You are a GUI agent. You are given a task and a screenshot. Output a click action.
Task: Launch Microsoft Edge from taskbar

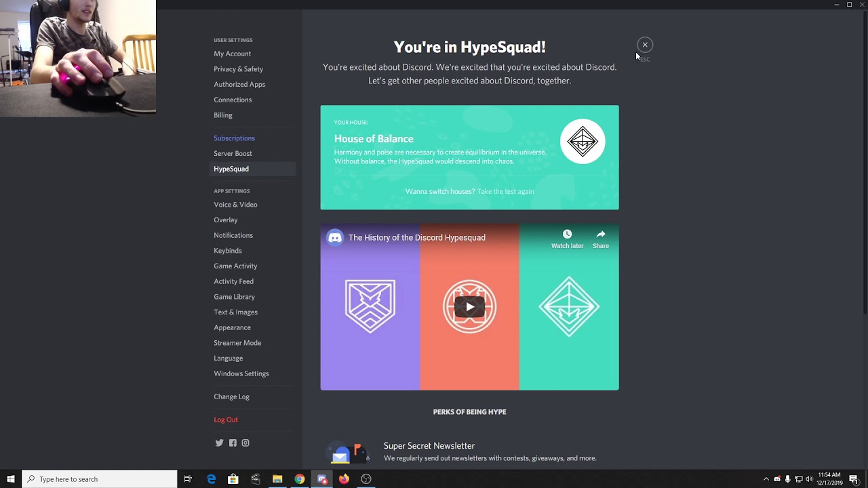(212, 479)
